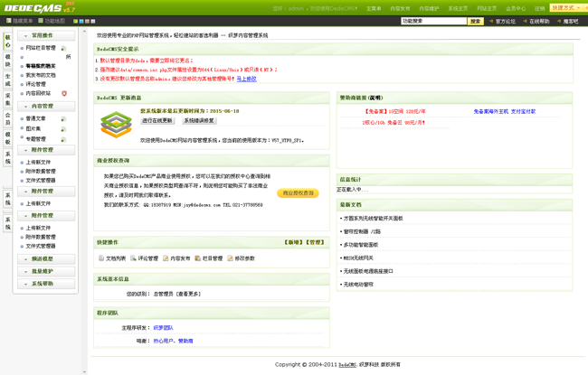The image size is (588, 375).
Task: Open 主菜单 in the top navigation
Action: (374, 8)
